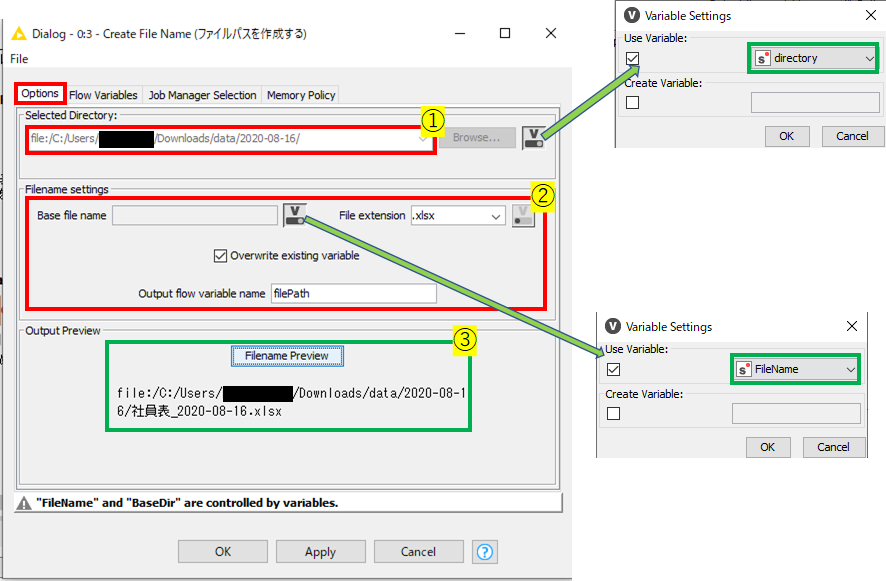Close the directory Variable Settings window
The width and height of the screenshot is (886, 581).
(871, 15)
